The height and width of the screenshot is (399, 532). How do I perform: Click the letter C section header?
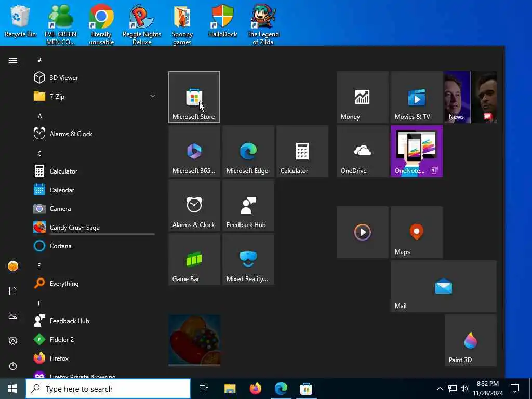pyautogui.click(x=39, y=153)
